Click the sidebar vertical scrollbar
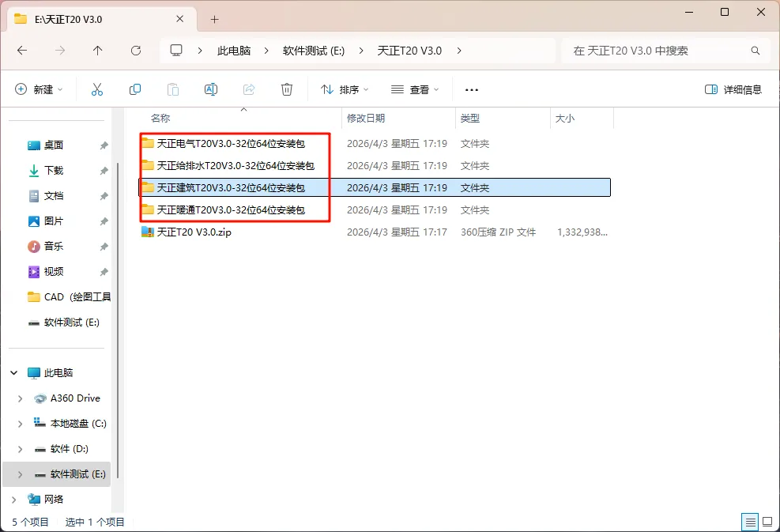This screenshot has width=780, height=532. pos(118,321)
